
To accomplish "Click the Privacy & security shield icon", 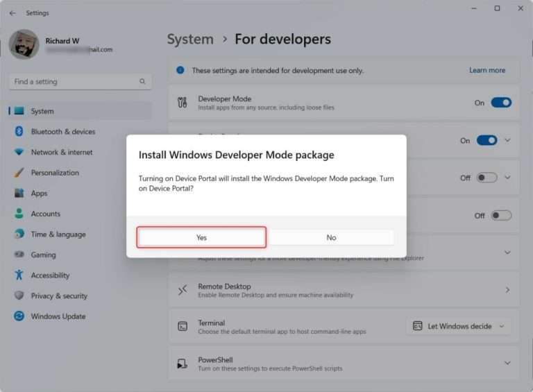I will click(x=19, y=295).
